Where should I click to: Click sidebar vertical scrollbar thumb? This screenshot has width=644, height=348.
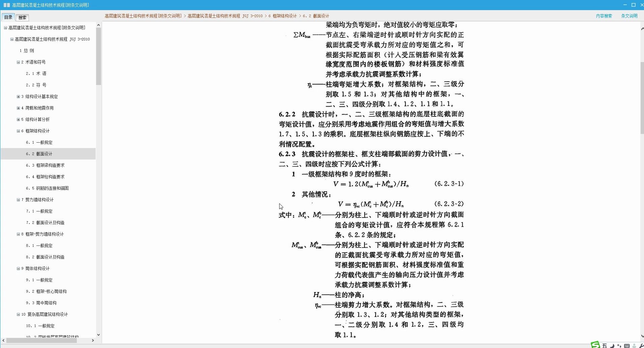point(98,56)
